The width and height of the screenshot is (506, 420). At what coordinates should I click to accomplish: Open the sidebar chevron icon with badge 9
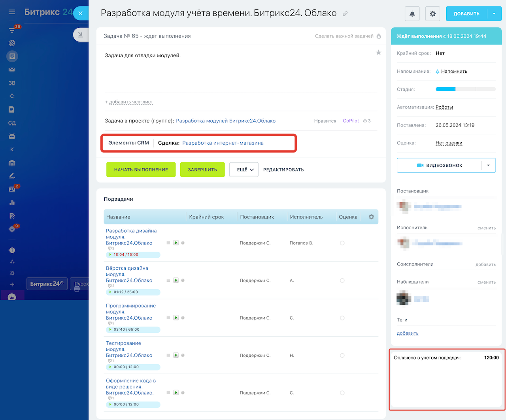[x=12, y=229]
